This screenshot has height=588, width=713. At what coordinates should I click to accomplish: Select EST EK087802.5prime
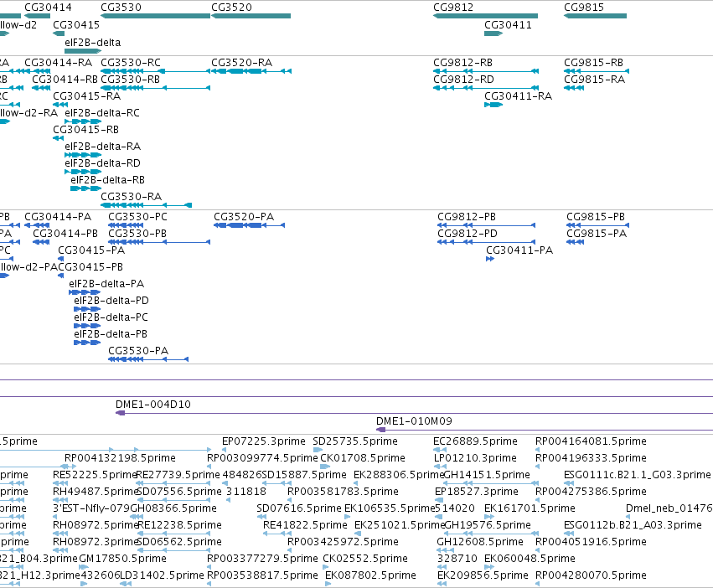click(370, 575)
